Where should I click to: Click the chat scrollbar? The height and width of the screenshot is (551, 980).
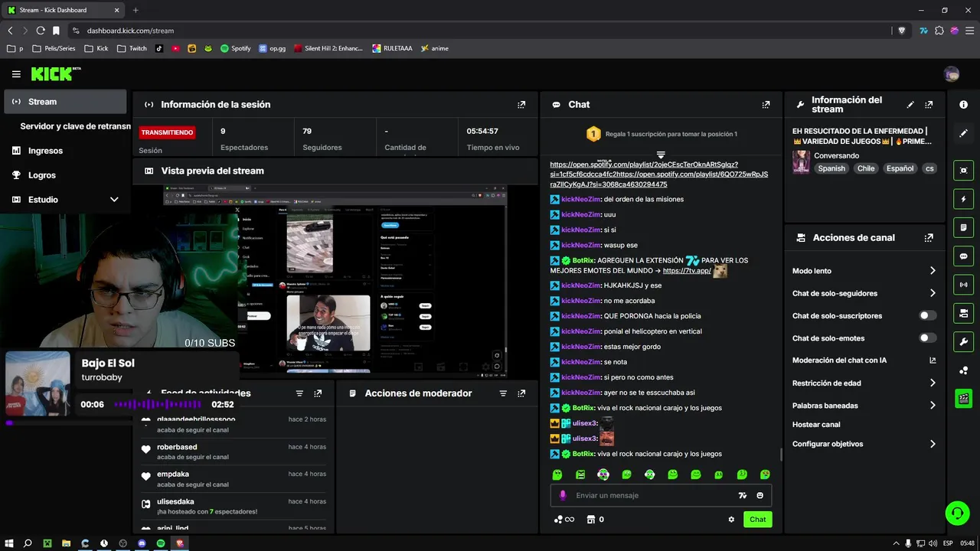pos(781,455)
